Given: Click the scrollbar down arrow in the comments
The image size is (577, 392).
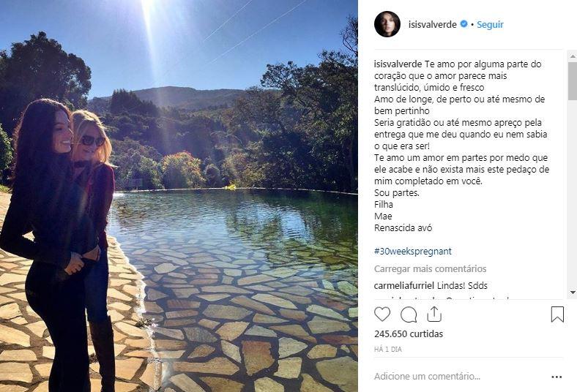Looking at the screenshot, I should point(572,293).
